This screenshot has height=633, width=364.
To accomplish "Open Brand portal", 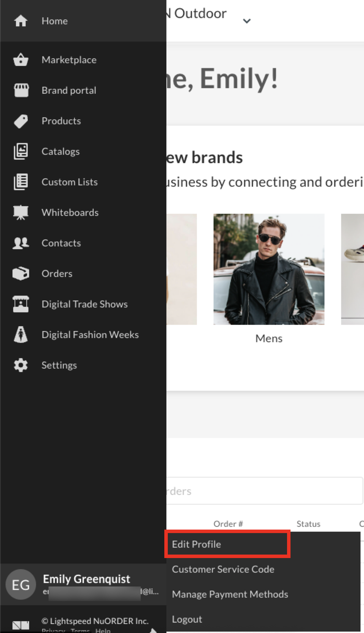I will (x=83, y=90).
